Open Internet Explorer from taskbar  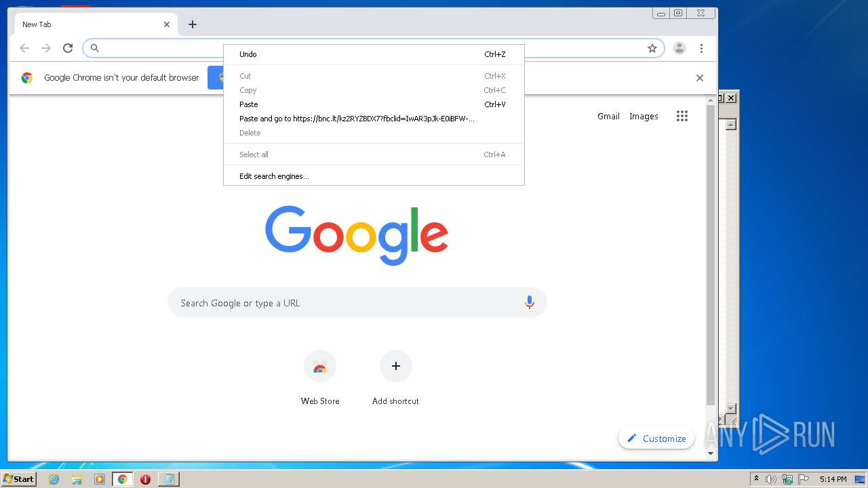click(x=54, y=479)
